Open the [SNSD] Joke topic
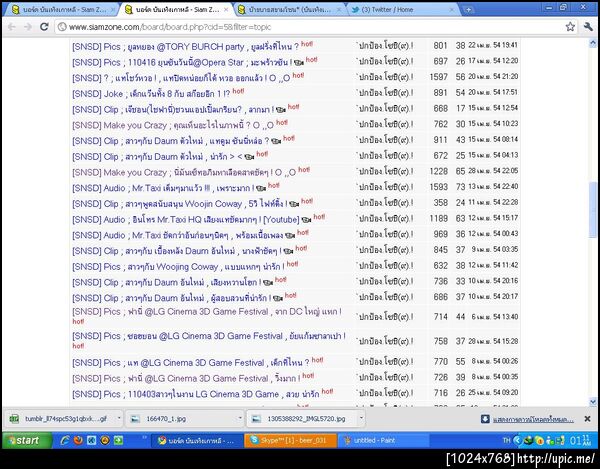600x469 pixels. tap(151, 94)
